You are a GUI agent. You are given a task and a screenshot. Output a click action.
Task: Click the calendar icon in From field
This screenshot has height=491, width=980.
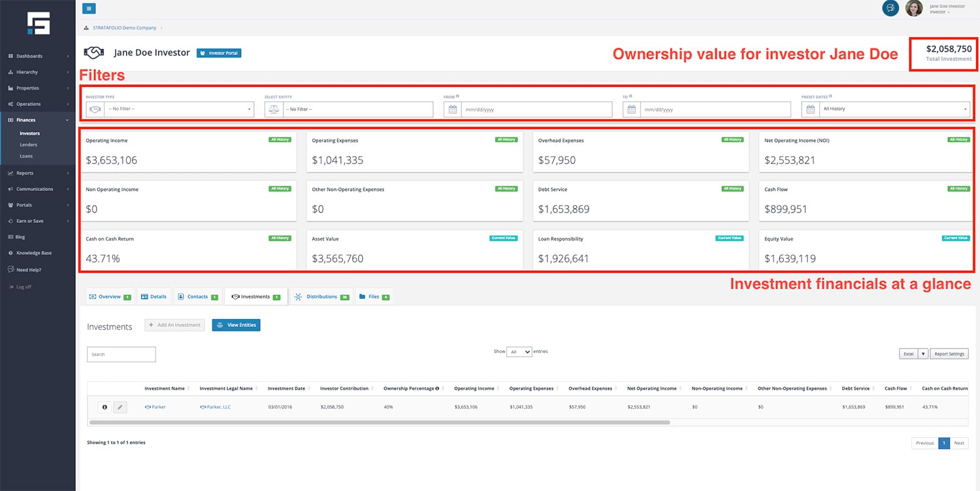click(x=452, y=109)
